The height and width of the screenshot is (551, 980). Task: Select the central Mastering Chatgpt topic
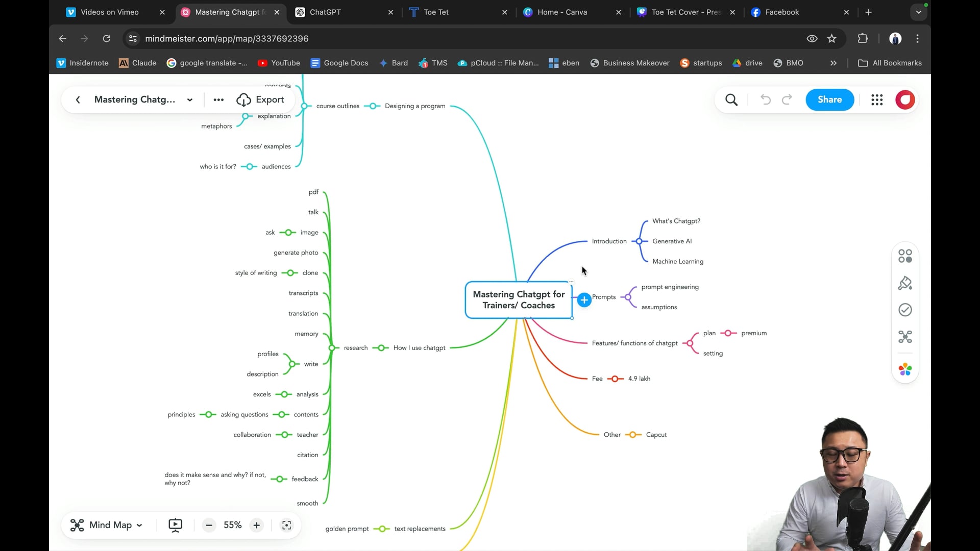(x=519, y=300)
